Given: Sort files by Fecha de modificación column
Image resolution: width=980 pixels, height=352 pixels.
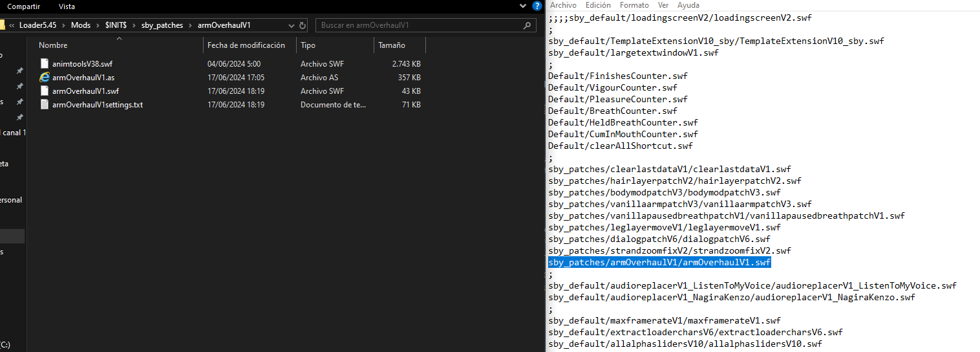Looking at the screenshot, I should tap(246, 45).
